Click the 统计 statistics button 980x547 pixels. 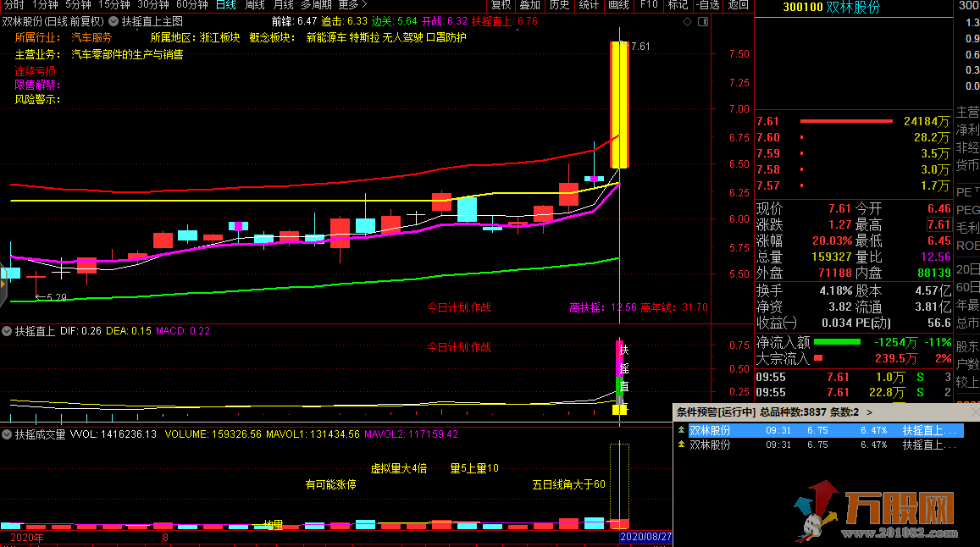[589, 5]
